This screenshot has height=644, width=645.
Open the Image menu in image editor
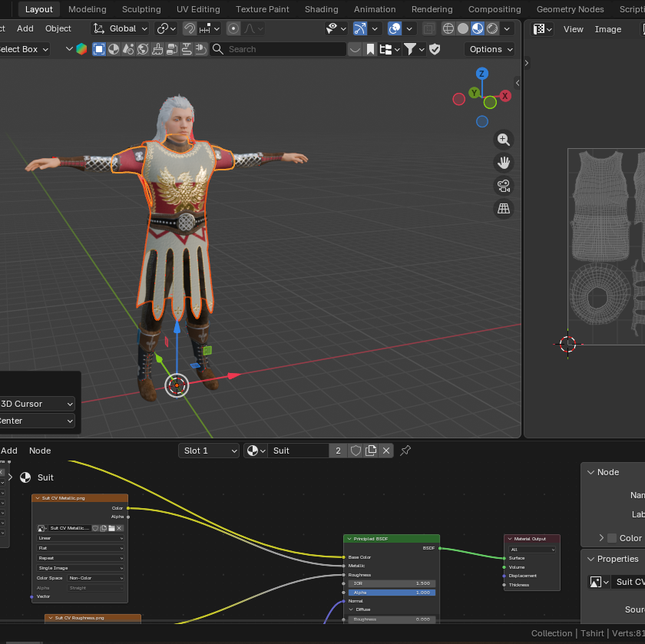coord(607,29)
